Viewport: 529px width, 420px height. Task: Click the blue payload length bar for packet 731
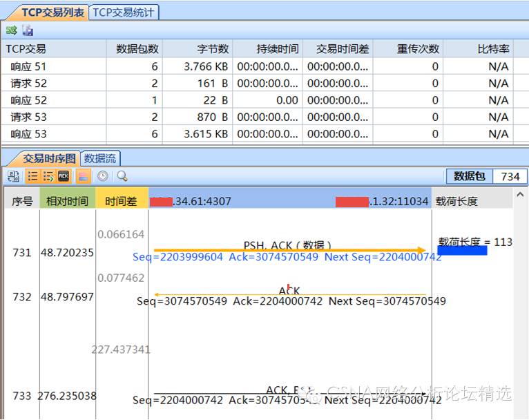(x=462, y=251)
